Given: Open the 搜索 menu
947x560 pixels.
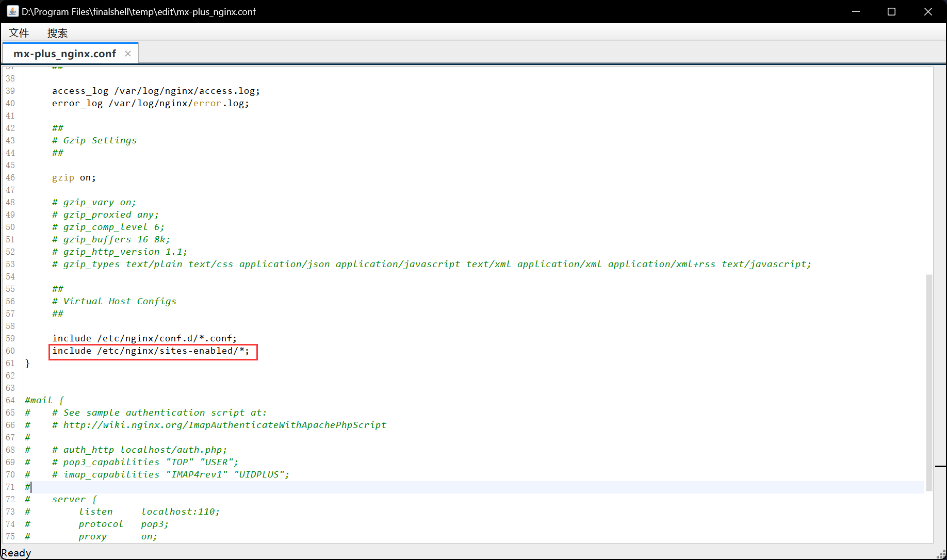Looking at the screenshot, I should point(57,33).
